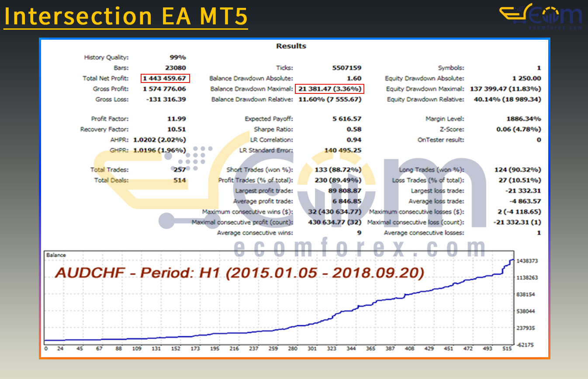Select Average profit trade value 6 846.85
The image size is (588, 379).
click(347, 201)
